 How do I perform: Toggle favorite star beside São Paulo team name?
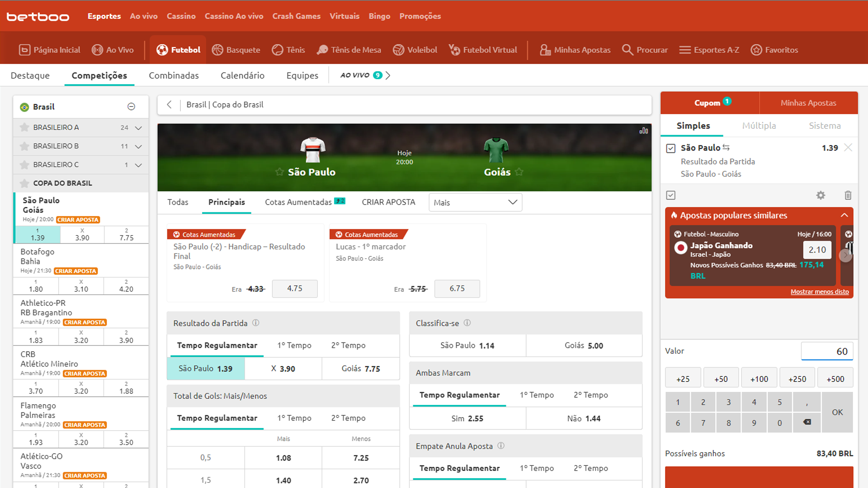click(279, 172)
